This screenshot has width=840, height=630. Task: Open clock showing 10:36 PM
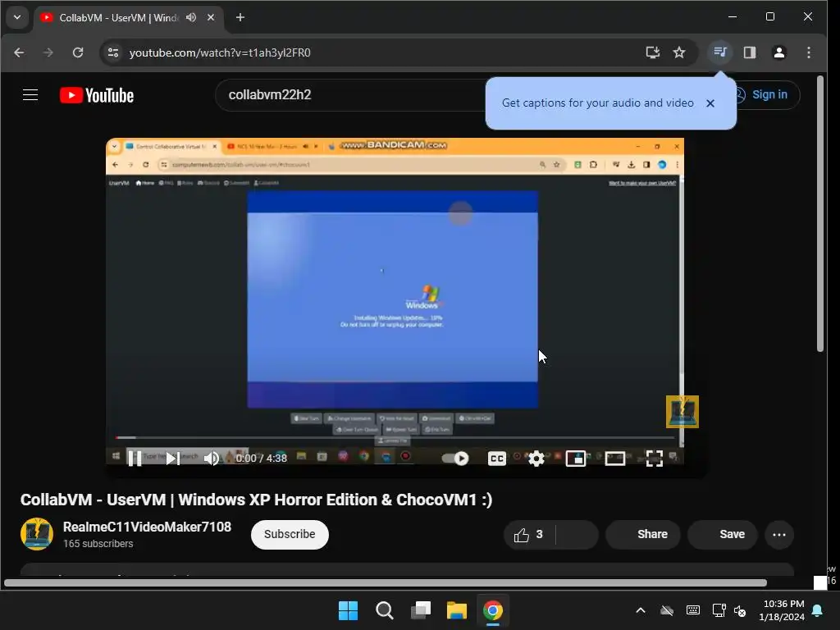point(782,610)
